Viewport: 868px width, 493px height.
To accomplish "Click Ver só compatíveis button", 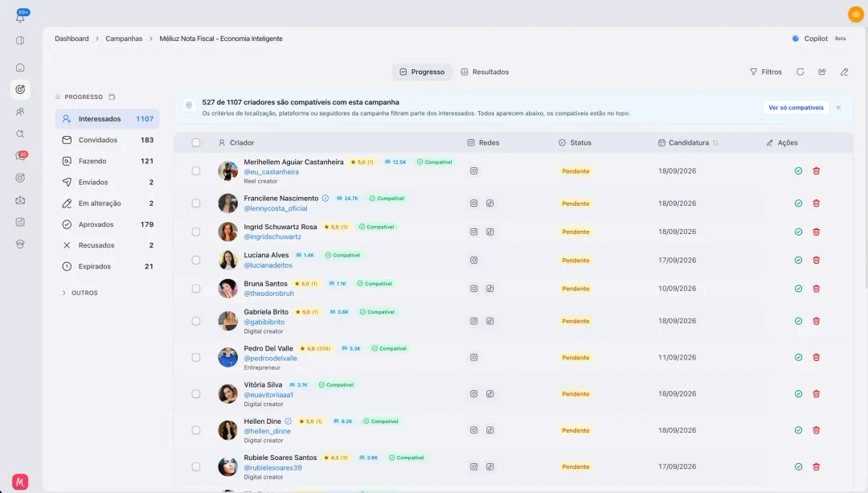I will (x=796, y=108).
